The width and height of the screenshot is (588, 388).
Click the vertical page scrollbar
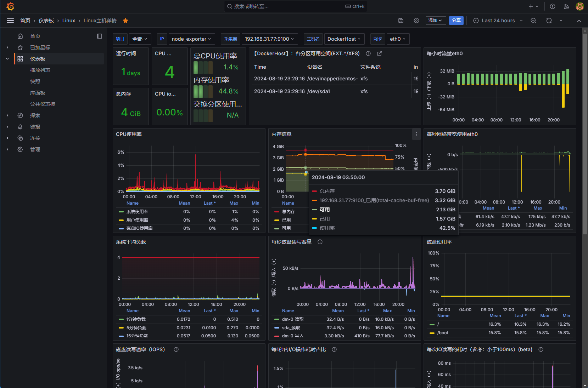[585, 135]
